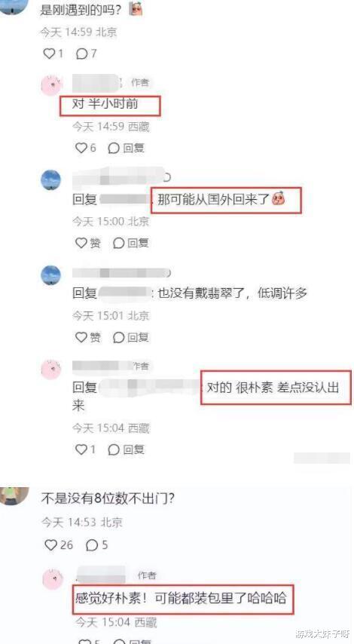Open avatar of '不是没有8位数不出门' commenter

tap(15, 495)
